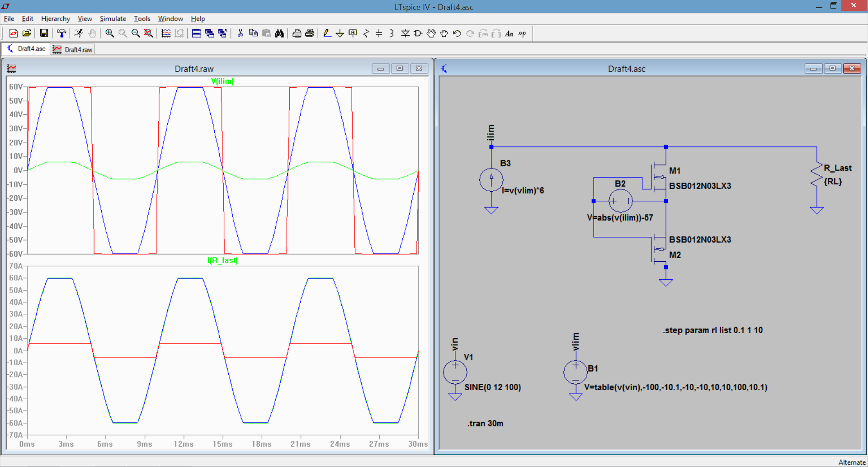
Task: Open a file with the folder icon
Action: 27,33
